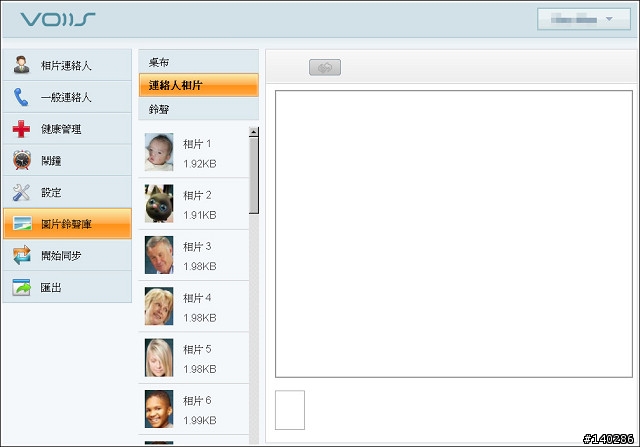The height and width of the screenshot is (447, 640).
Task: Switch to the 鈴聲 tab
Action: (x=198, y=109)
